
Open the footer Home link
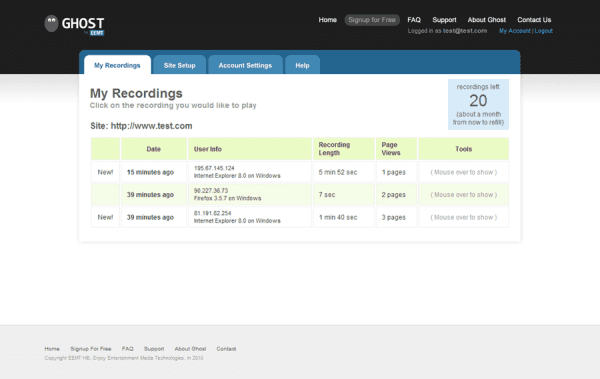[52, 349]
